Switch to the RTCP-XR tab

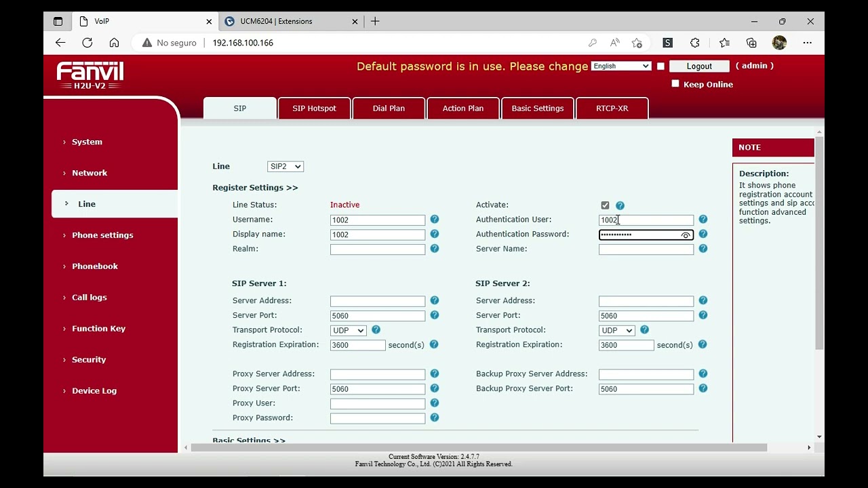pos(612,108)
